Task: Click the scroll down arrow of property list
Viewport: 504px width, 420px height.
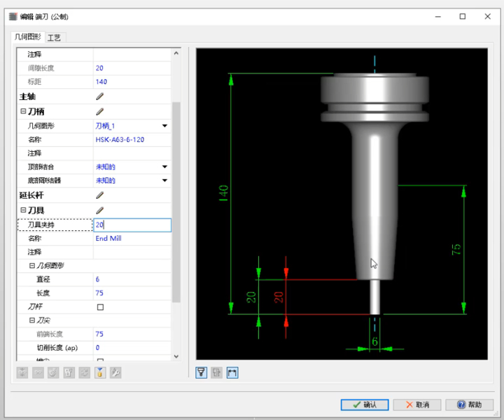Action: tap(176, 356)
